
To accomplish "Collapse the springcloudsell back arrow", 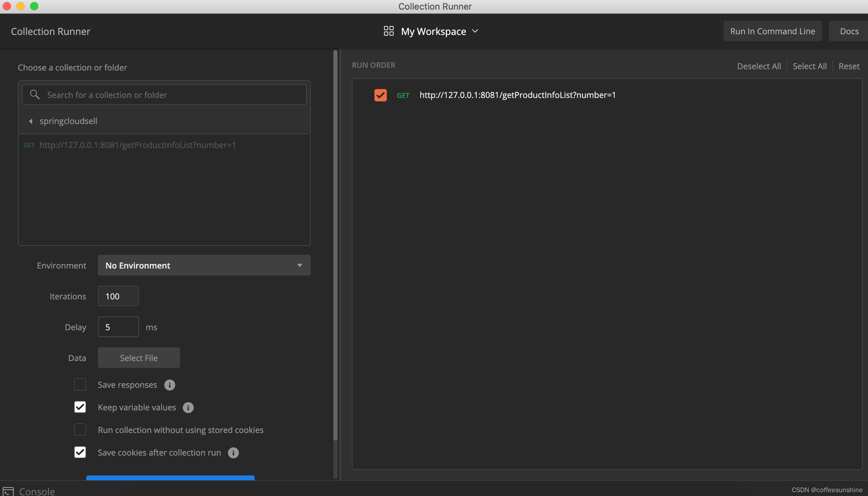I will point(30,121).
